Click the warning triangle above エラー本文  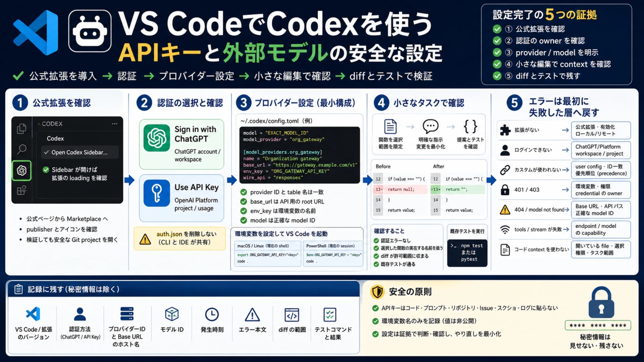(252, 314)
